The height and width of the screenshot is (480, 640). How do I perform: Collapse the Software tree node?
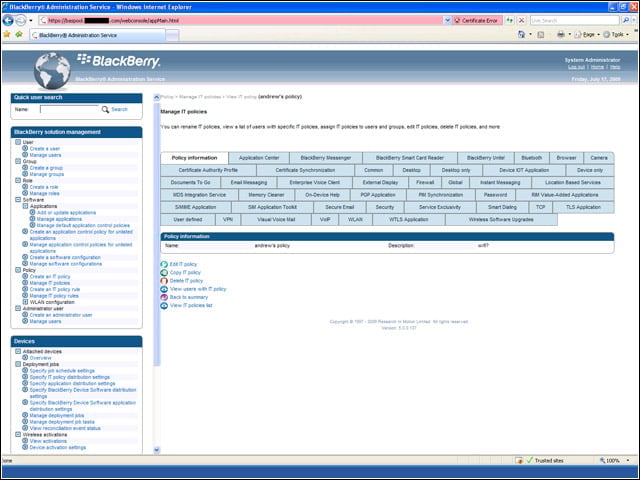tap(18, 200)
